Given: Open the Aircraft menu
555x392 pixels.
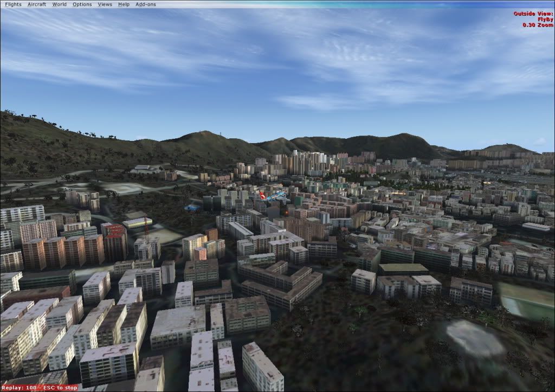Looking at the screenshot, I should tap(37, 4).
